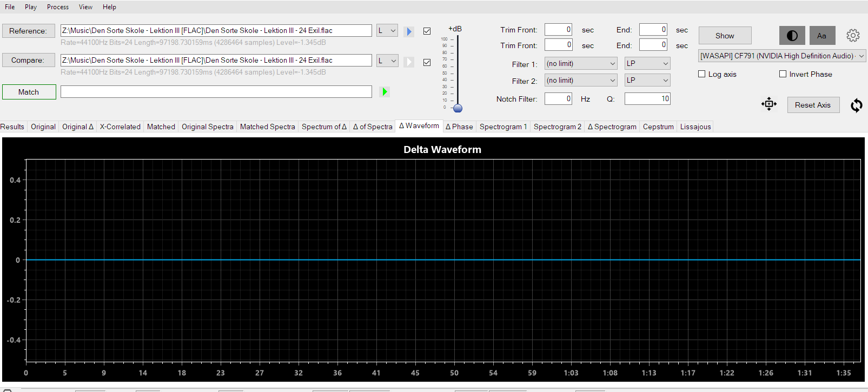Click the Q value field
This screenshot has width=868, height=392.
pyautogui.click(x=647, y=98)
